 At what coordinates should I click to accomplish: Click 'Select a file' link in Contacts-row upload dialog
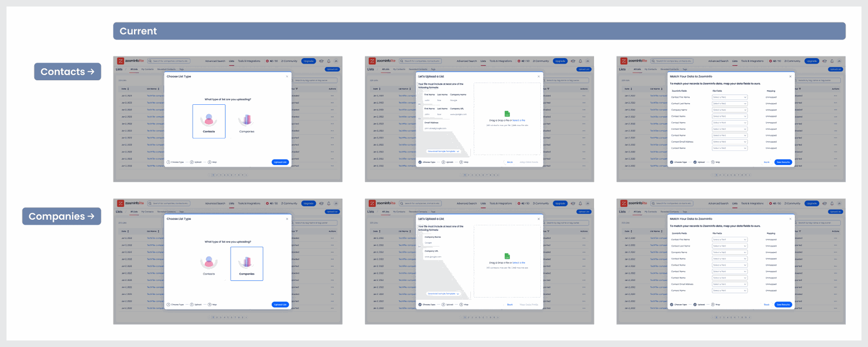(x=519, y=120)
